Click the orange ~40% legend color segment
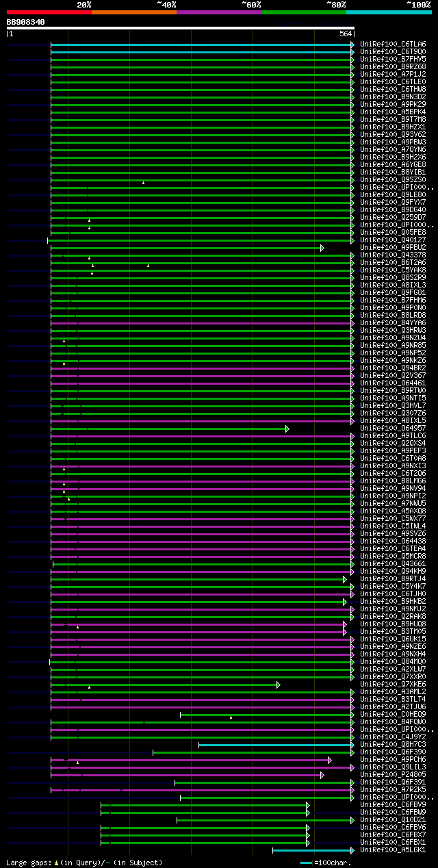 click(134, 12)
